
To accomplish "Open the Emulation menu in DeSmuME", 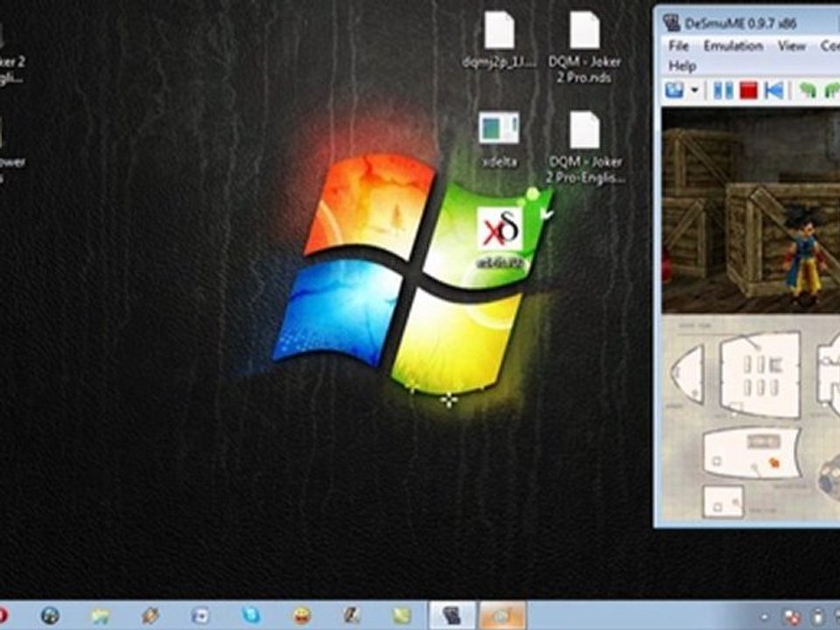I will pos(733,46).
